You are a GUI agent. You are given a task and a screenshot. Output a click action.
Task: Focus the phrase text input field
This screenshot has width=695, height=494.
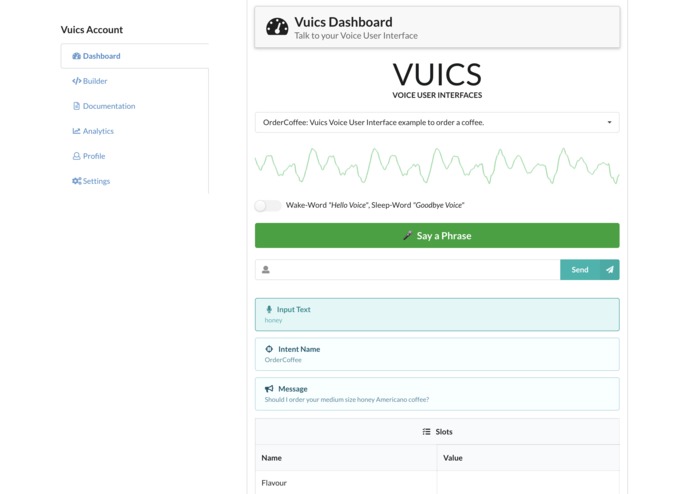(407, 269)
